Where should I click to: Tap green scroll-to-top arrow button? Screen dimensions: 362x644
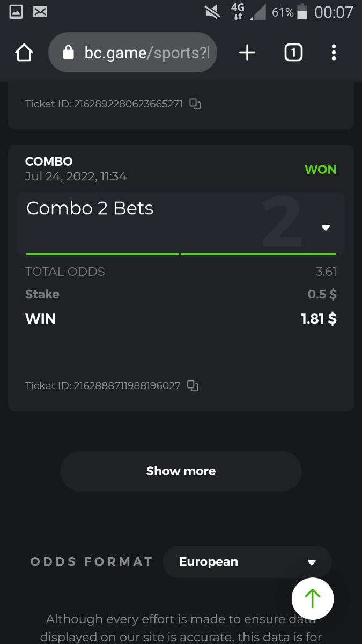(313, 598)
